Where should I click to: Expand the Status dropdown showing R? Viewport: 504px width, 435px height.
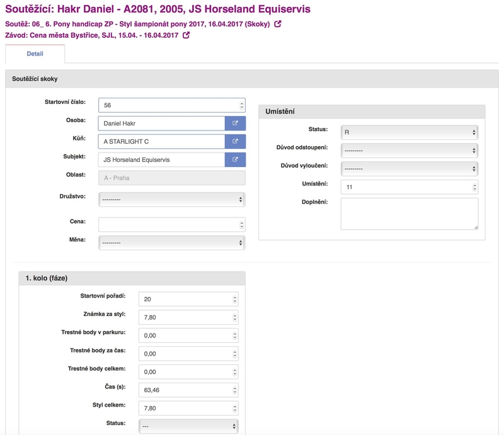[409, 132]
